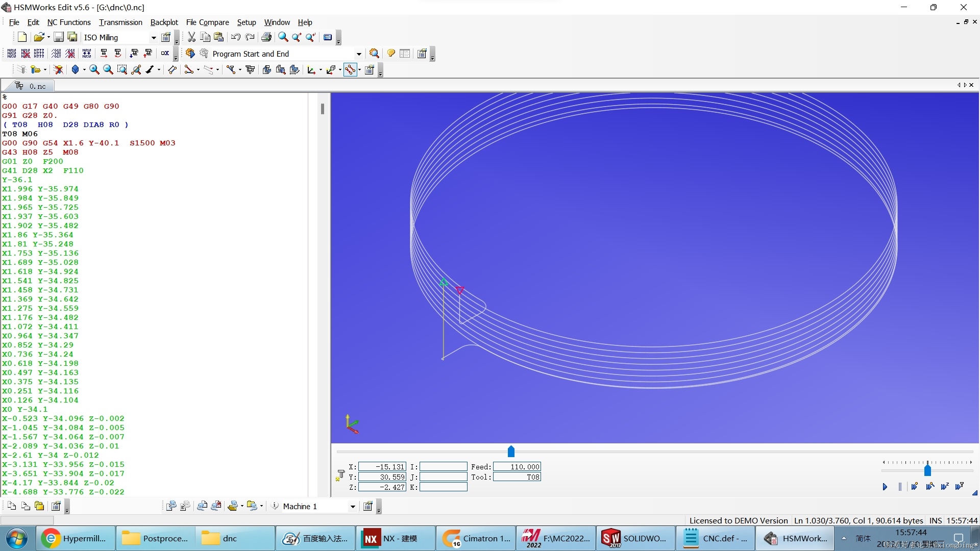980x551 pixels.
Task: Click the step to next Z level button
Action: pyautogui.click(x=945, y=487)
